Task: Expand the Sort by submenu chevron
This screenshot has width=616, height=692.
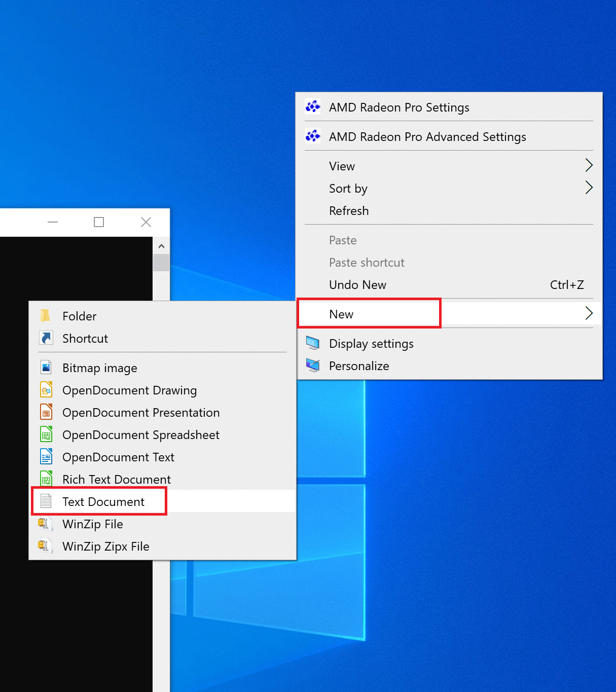Action: tap(589, 187)
